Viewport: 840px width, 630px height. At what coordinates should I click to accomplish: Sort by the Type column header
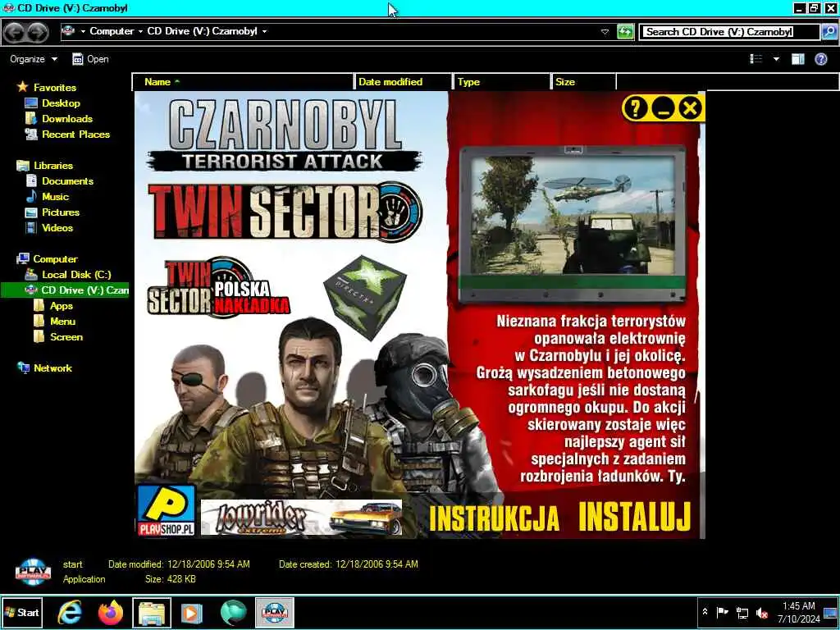coord(501,81)
